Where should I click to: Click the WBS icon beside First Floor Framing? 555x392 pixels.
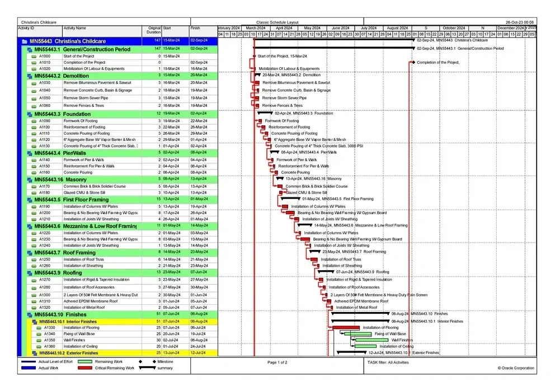(x=30, y=200)
